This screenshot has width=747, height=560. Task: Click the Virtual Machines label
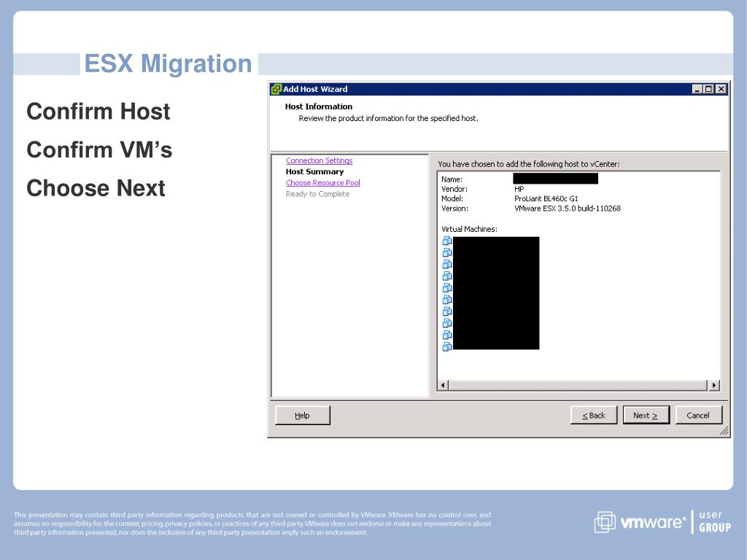coord(469,229)
